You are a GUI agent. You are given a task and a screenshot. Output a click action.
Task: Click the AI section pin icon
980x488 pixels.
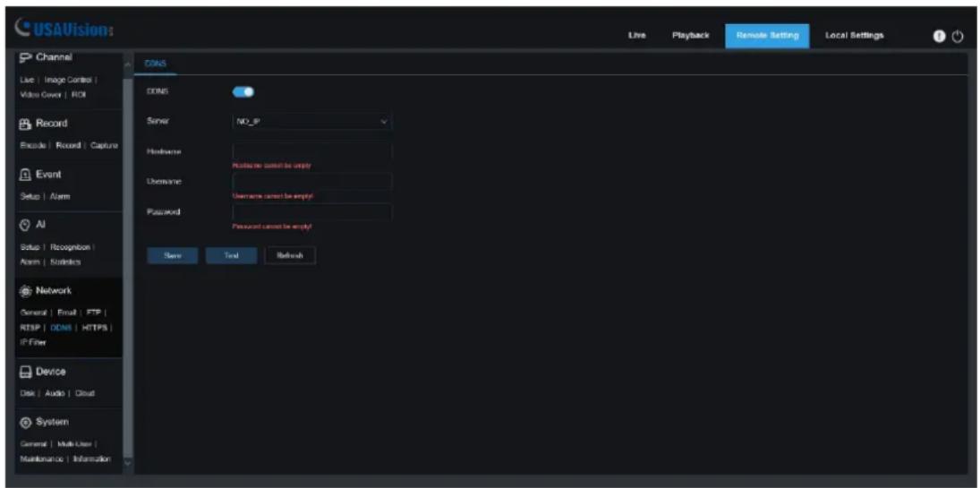point(24,224)
